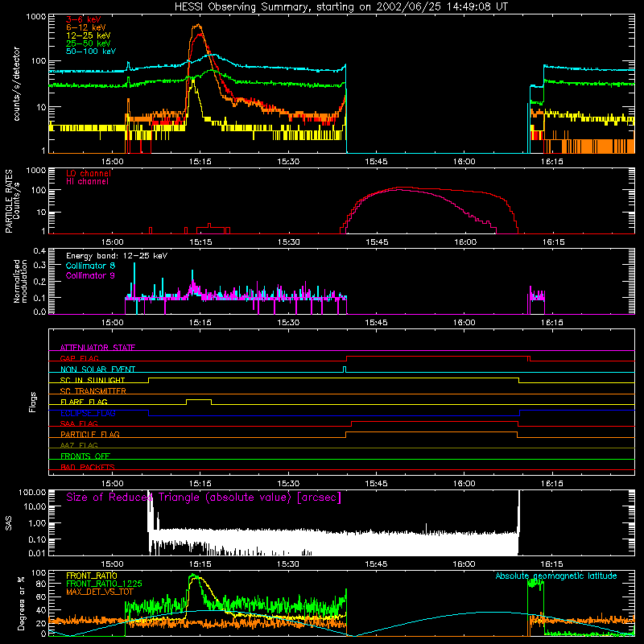Click the 0.01 tick in SAS panel
This screenshot has height=644, width=644.
37,553
